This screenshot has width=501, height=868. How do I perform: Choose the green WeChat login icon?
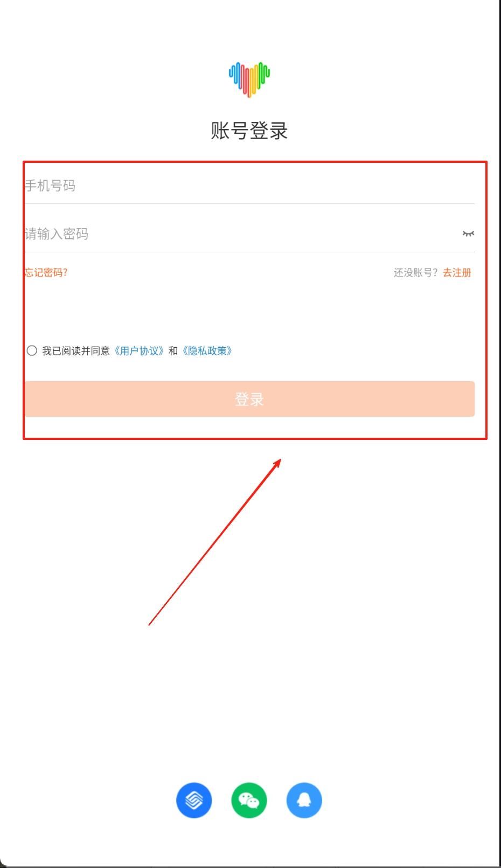click(x=249, y=800)
